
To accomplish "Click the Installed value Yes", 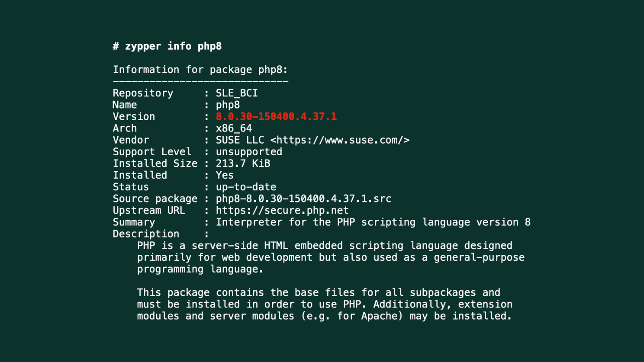I will click(x=225, y=175).
